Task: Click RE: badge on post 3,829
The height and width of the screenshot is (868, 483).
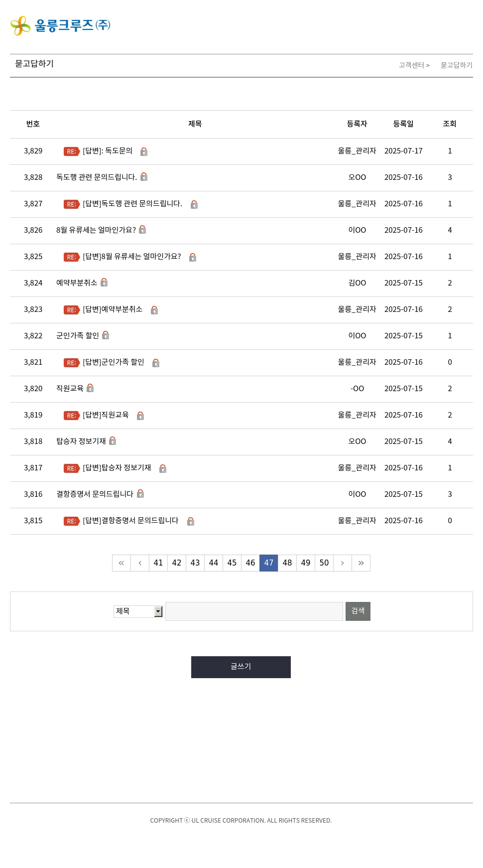Action: 71,151
